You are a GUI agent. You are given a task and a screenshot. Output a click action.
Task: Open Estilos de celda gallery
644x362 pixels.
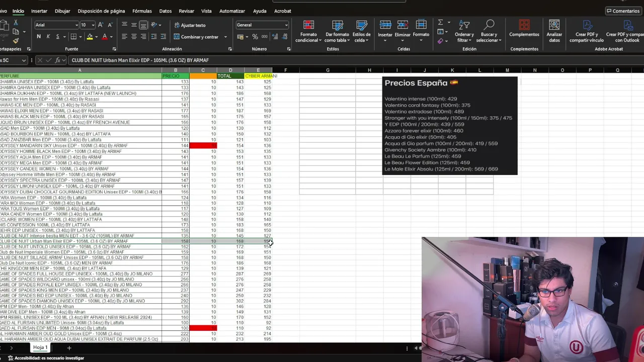(361, 31)
